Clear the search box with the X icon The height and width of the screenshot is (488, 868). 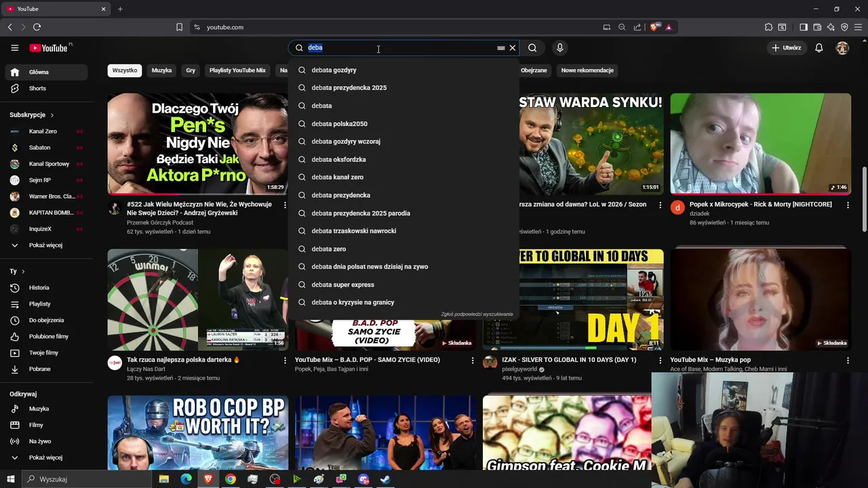pyautogui.click(x=513, y=48)
